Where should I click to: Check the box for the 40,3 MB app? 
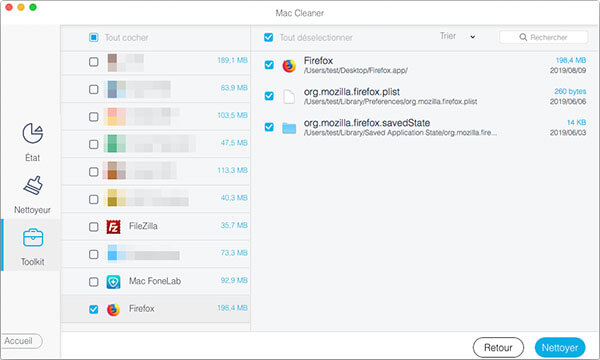[x=94, y=199]
